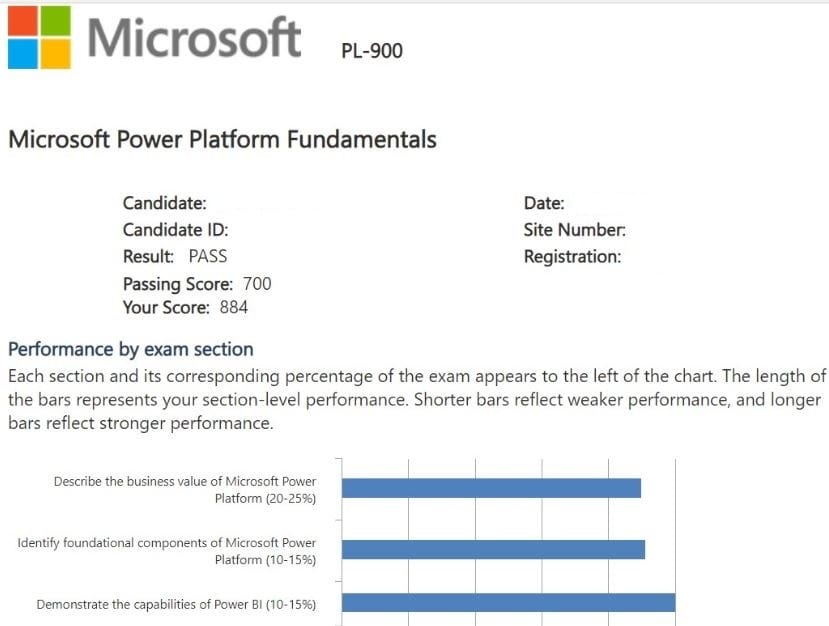Click the Registration label

click(572, 257)
